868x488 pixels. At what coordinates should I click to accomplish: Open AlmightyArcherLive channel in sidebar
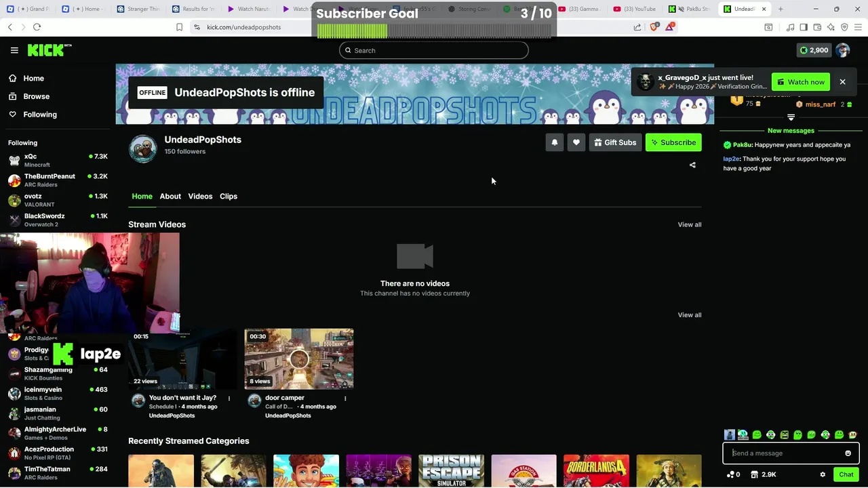58,433
